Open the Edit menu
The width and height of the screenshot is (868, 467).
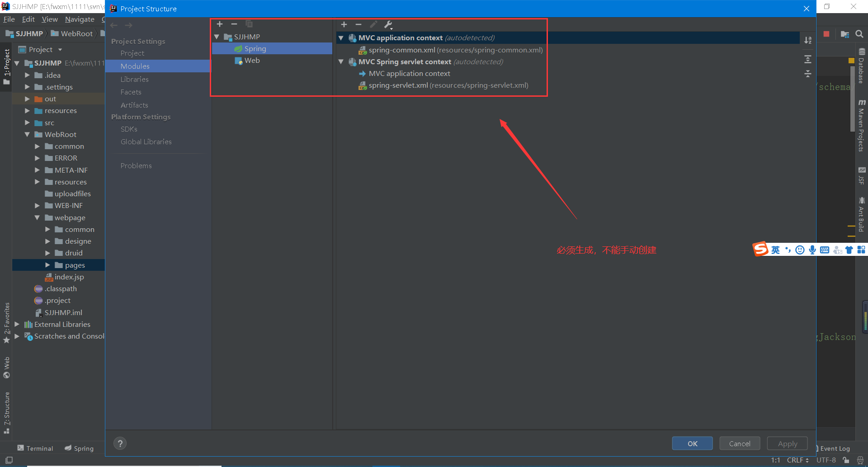pyautogui.click(x=28, y=19)
